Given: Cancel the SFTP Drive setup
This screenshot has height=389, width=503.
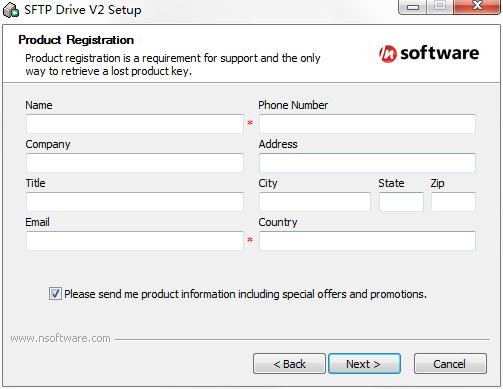Looking at the screenshot, I should pos(450,364).
